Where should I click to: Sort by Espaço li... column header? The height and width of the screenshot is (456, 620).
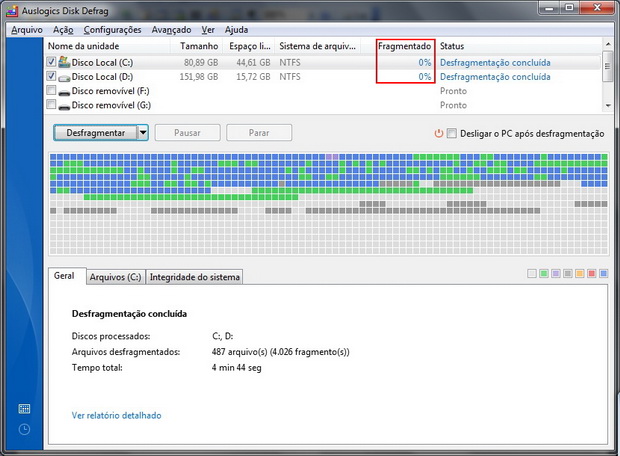coord(249,46)
